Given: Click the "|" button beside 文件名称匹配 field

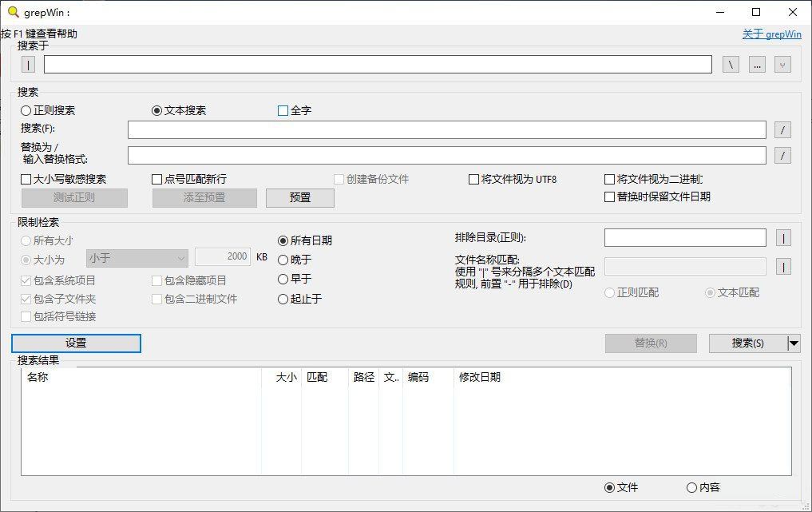Looking at the screenshot, I should (x=782, y=267).
